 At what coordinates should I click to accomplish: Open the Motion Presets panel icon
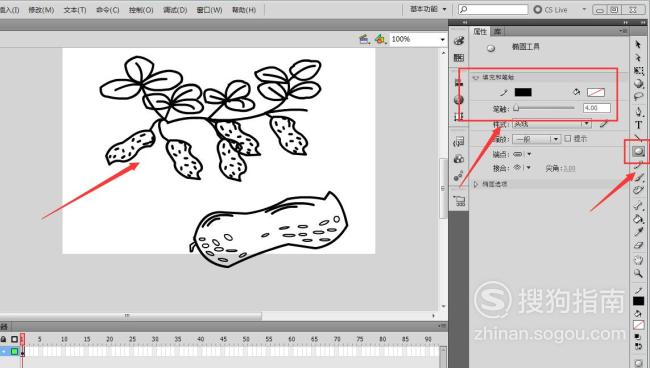coord(458,176)
